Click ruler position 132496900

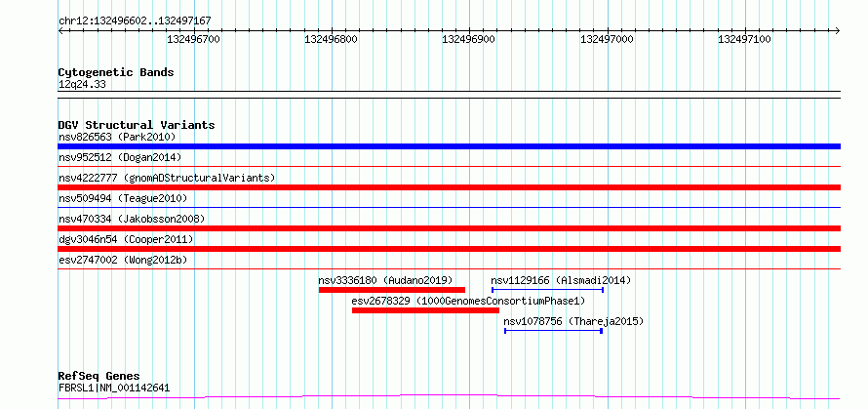(469, 39)
